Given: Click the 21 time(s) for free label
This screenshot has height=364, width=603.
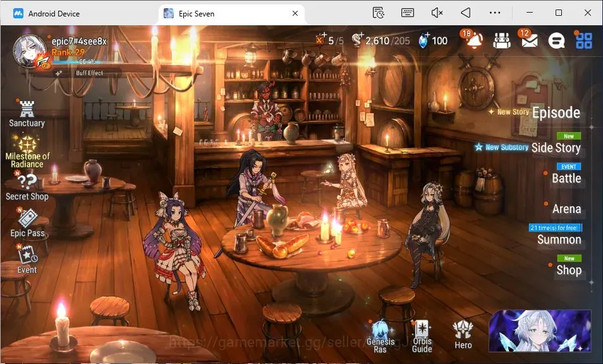Looking at the screenshot, I should point(556,228).
